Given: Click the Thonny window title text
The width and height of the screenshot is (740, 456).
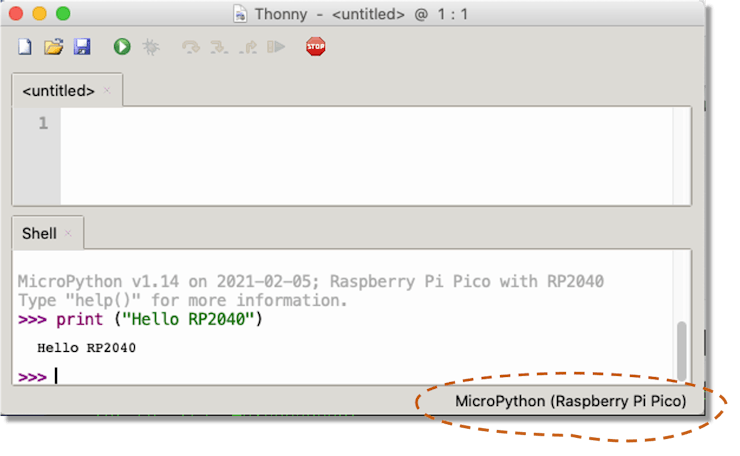Looking at the screenshot, I should tap(361, 14).
